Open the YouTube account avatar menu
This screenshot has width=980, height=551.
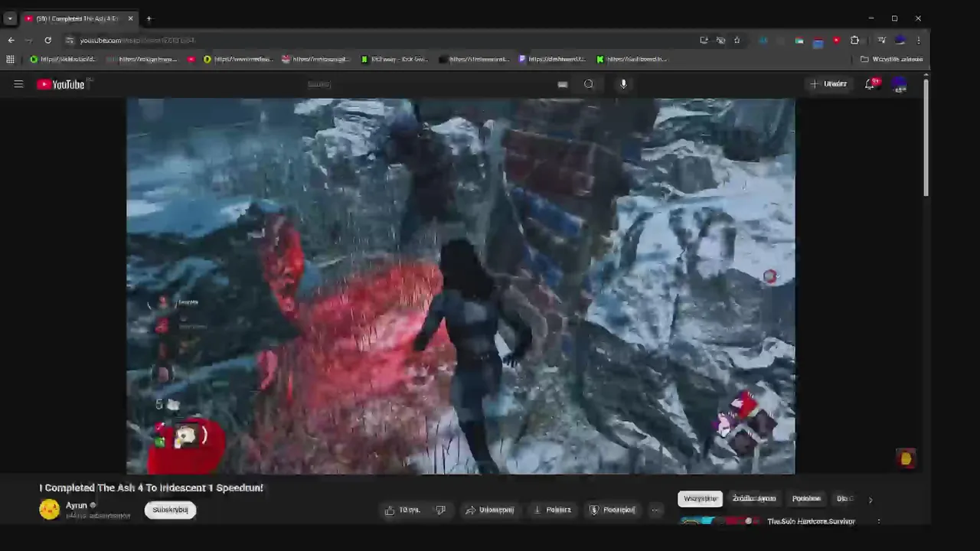tap(900, 84)
